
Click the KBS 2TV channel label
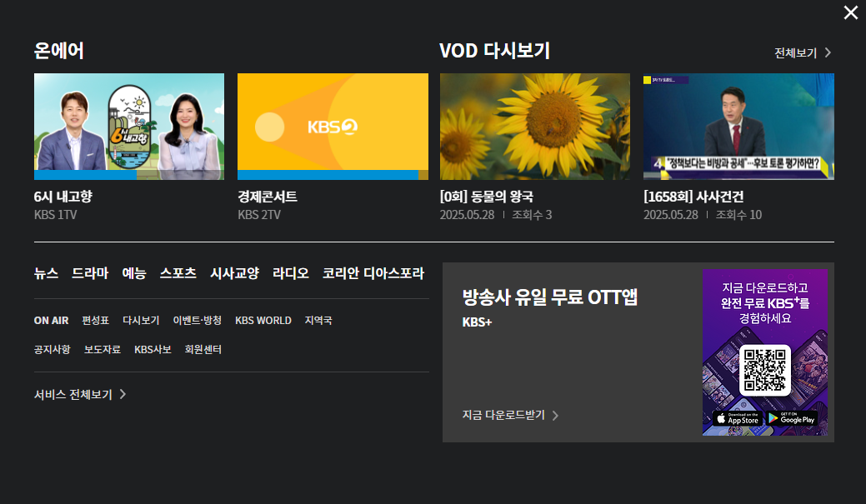(x=259, y=215)
